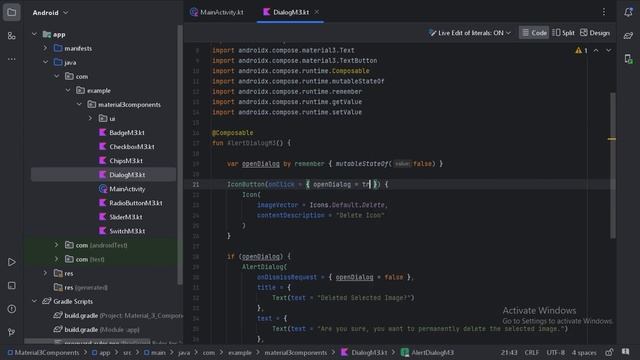Click CRLF line separator in status bar

531,353
